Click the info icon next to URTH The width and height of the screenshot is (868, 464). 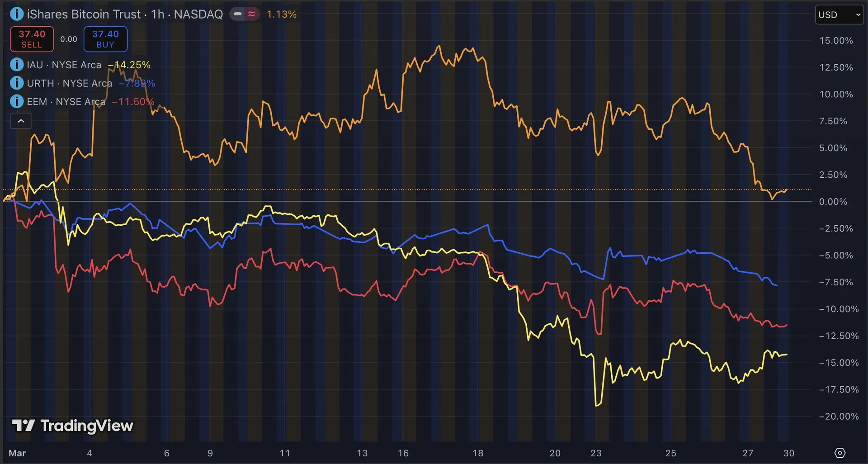pos(16,83)
